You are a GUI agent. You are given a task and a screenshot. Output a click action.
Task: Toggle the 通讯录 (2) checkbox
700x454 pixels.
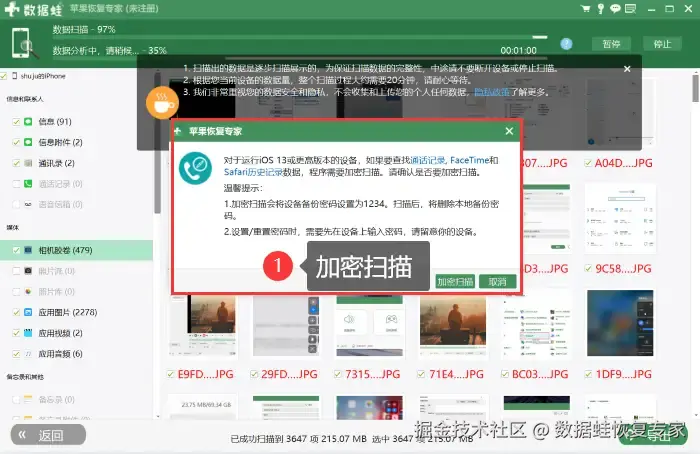16,163
